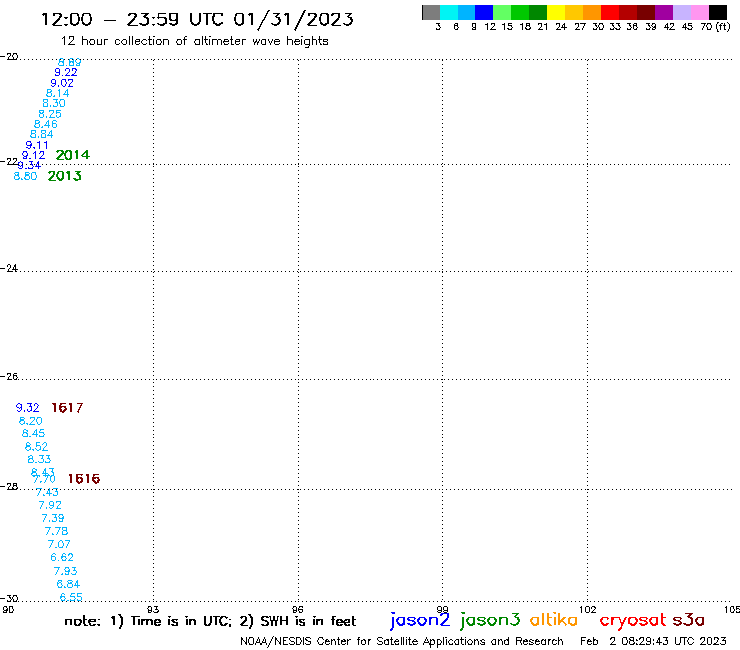Click the subtitle '12 hour collection of altimeter wave heights'
The image size is (740, 650).
(194, 41)
